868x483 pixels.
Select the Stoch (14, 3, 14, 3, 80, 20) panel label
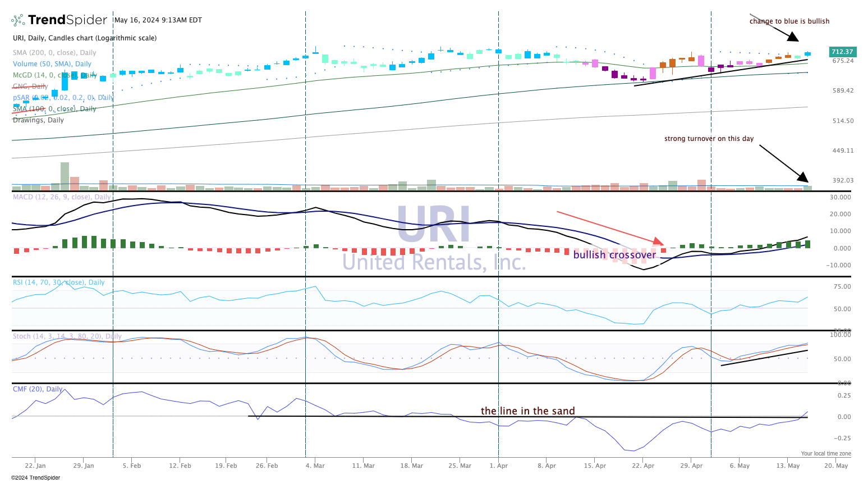tap(67, 336)
